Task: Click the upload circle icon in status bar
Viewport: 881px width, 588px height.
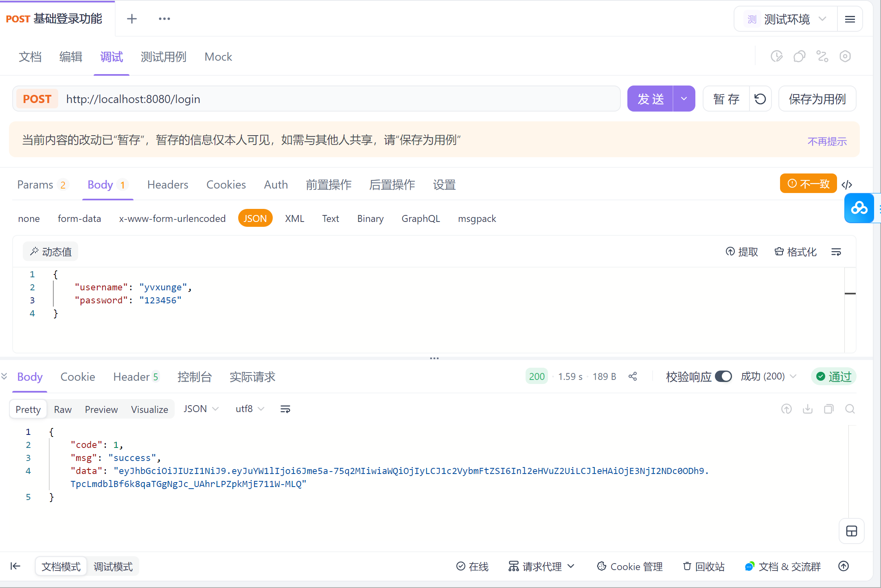Action: coord(844,566)
